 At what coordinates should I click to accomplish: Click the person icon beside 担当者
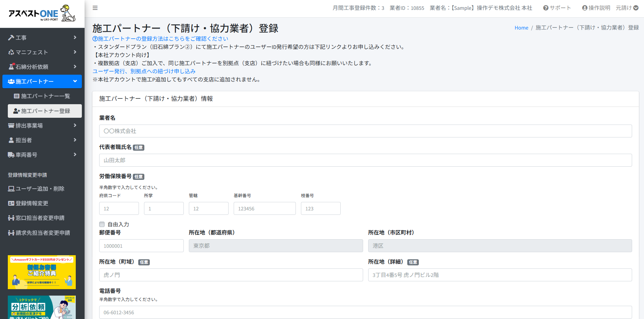[11, 140]
